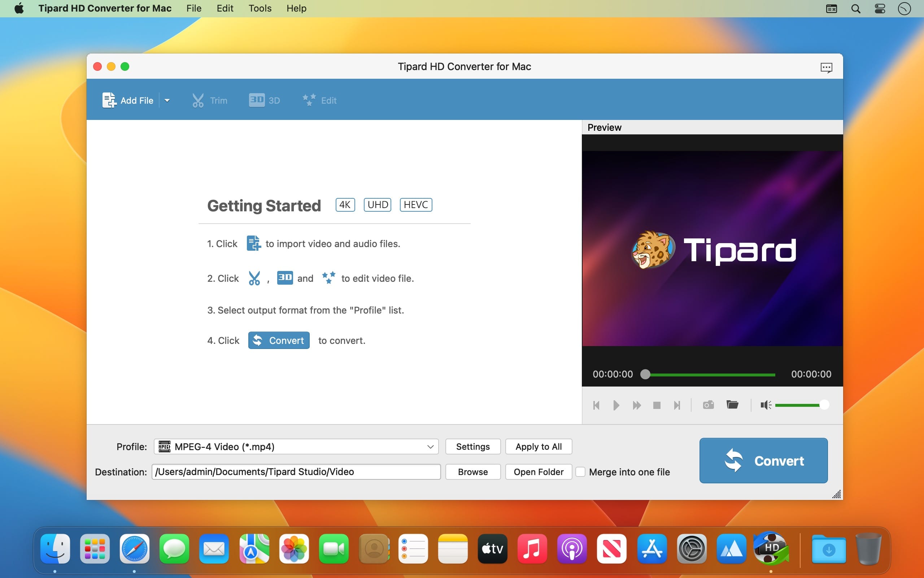Image resolution: width=924 pixels, height=578 pixels.
Task: Click the stars edit icon in step 2
Action: point(328,277)
